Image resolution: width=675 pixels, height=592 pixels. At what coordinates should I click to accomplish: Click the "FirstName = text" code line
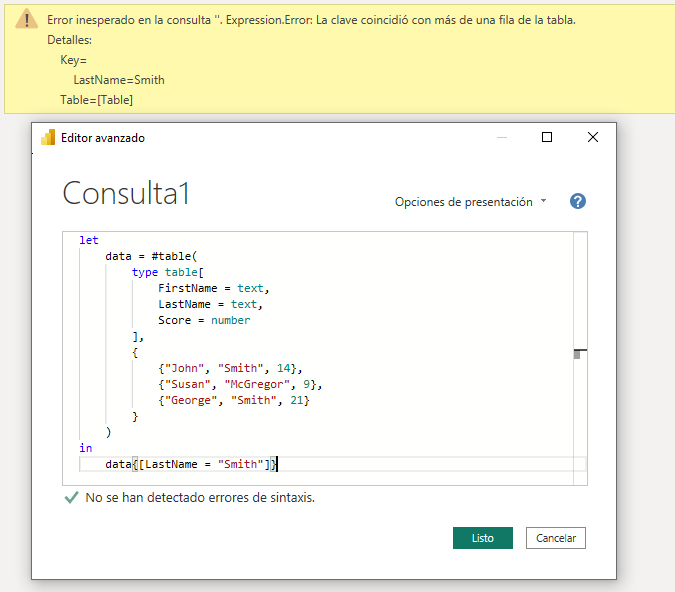point(214,288)
